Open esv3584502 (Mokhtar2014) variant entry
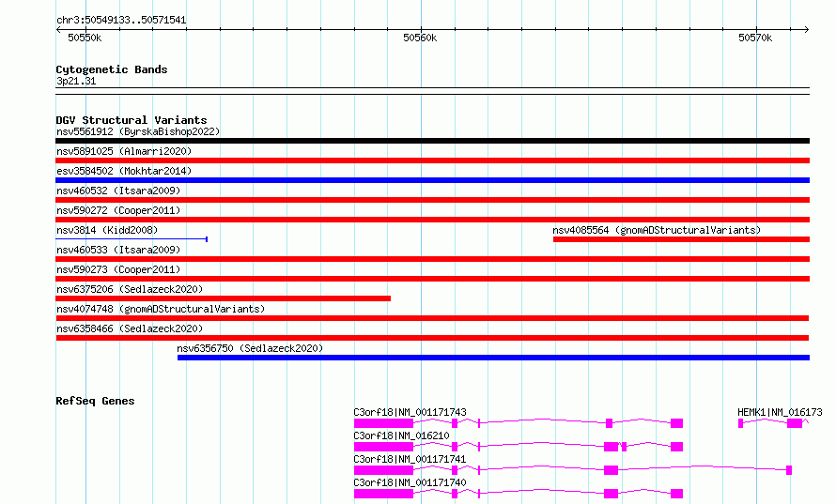The width and height of the screenshot is (836, 504). [124, 171]
